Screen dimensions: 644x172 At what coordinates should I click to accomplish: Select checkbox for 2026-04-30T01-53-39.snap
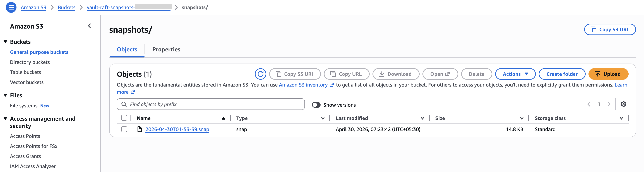coord(124,129)
